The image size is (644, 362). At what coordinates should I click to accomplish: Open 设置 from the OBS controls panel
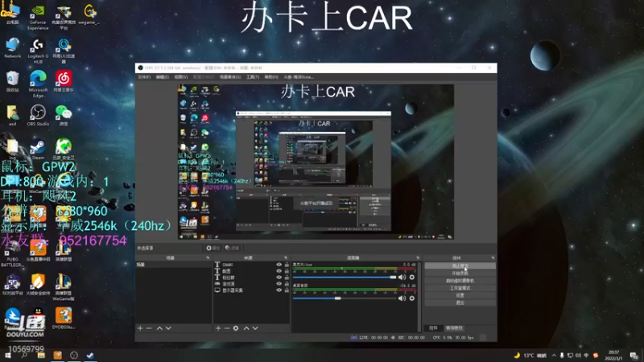[460, 295]
